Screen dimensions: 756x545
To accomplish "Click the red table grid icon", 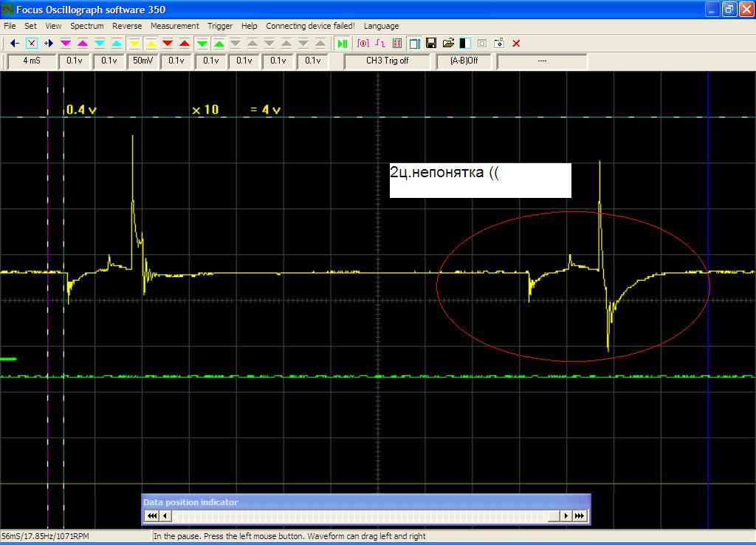I will pos(397,44).
